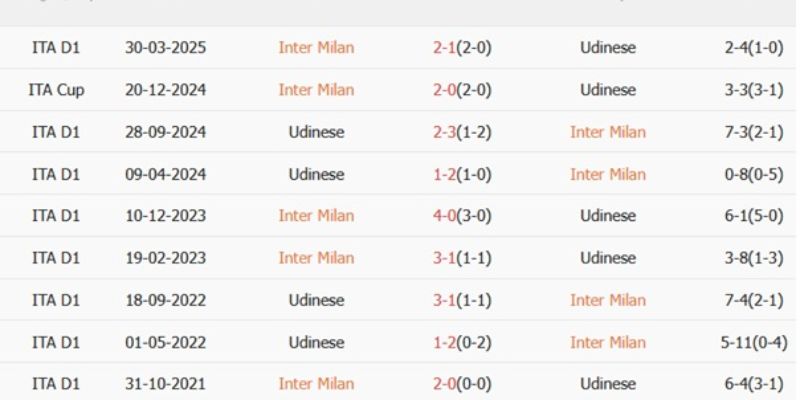Click the 5-11(0-4) corner stat
The width and height of the screenshot is (800, 400).
(x=752, y=342)
